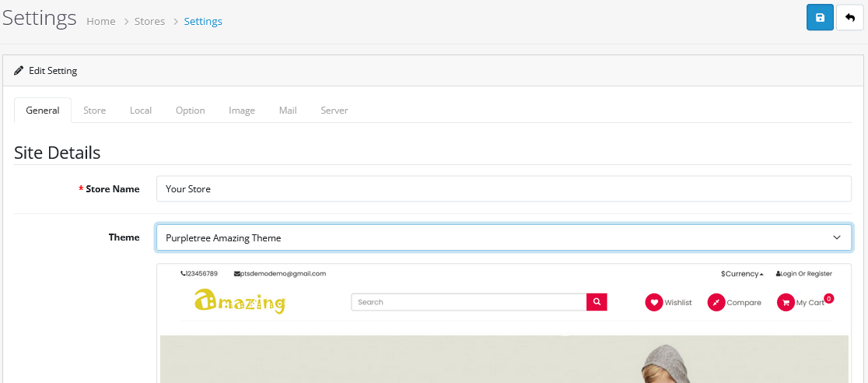Viewport: 868px width, 383px height.
Task: Switch to the General tab
Action: tap(43, 111)
